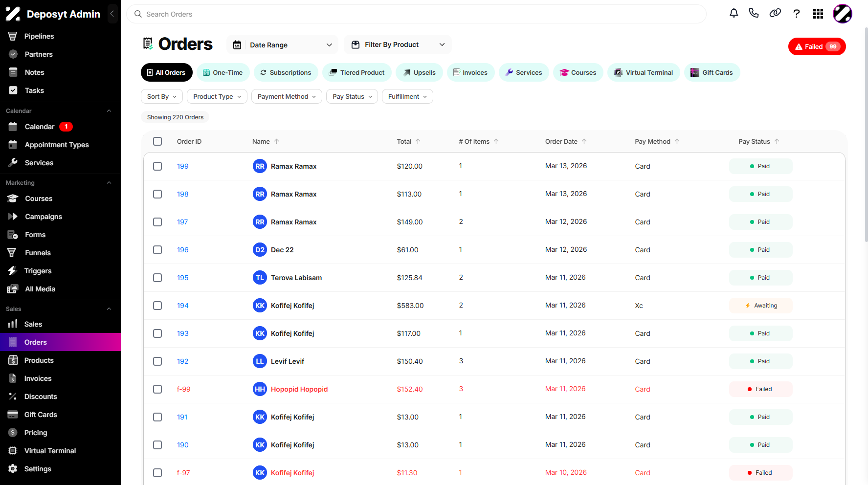This screenshot has width=868, height=485.
Task: Check the box for order 194
Action: click(157, 306)
